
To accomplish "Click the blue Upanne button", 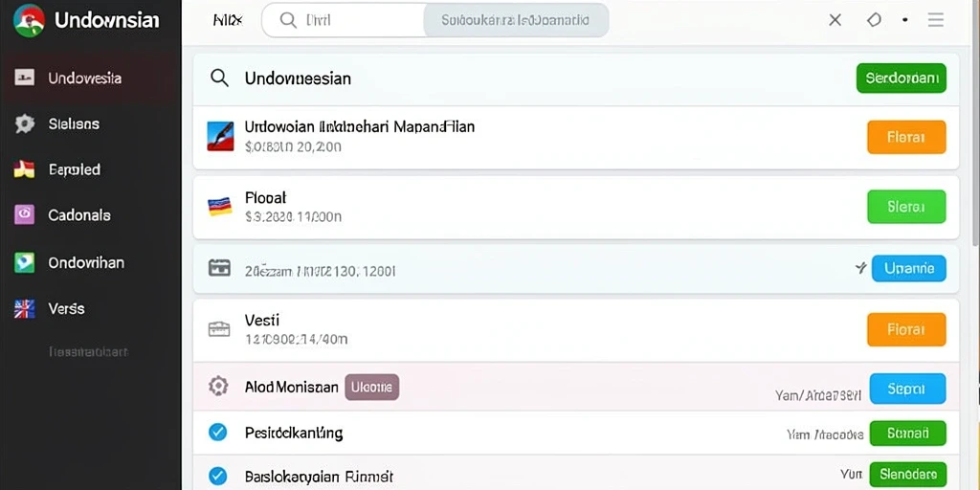I will point(909,269).
